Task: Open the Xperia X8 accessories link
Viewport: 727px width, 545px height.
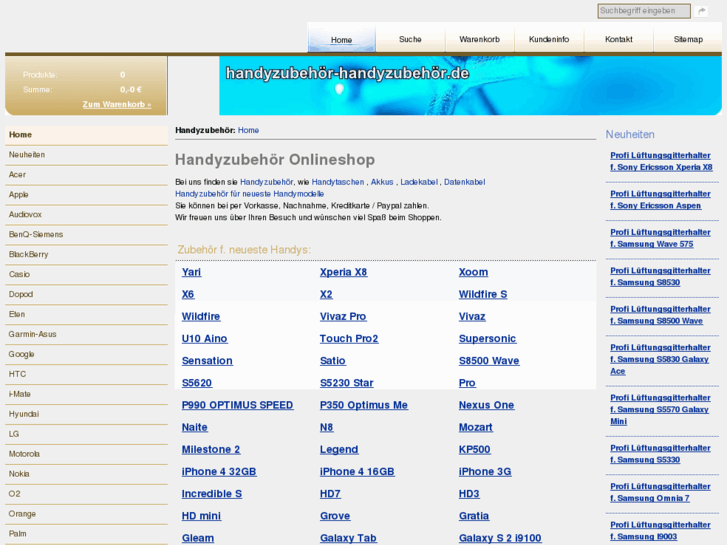Action: point(344,272)
